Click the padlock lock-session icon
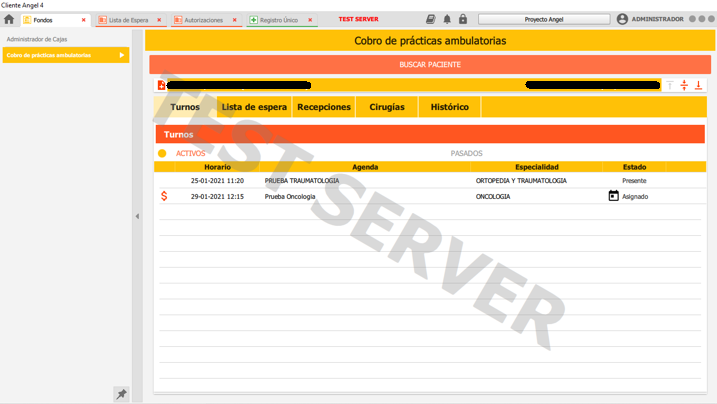Image resolution: width=717 pixels, height=404 pixels. (x=463, y=19)
